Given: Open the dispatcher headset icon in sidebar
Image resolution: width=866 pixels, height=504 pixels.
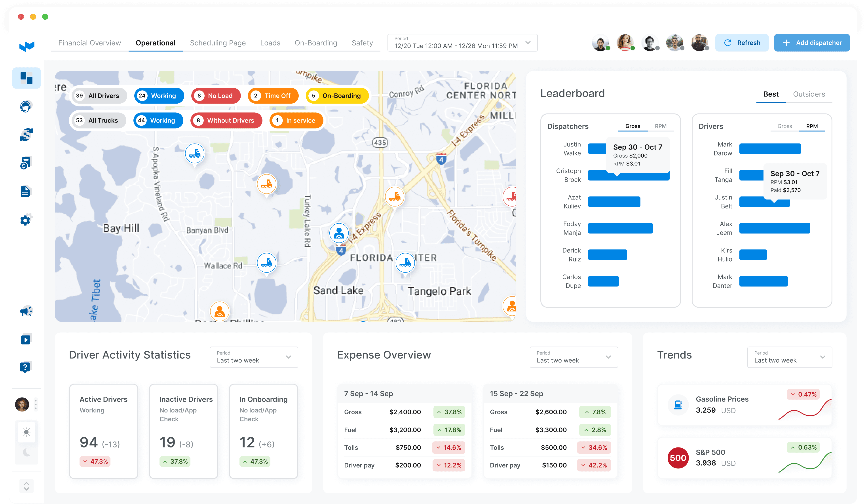Looking at the screenshot, I should click(26, 106).
